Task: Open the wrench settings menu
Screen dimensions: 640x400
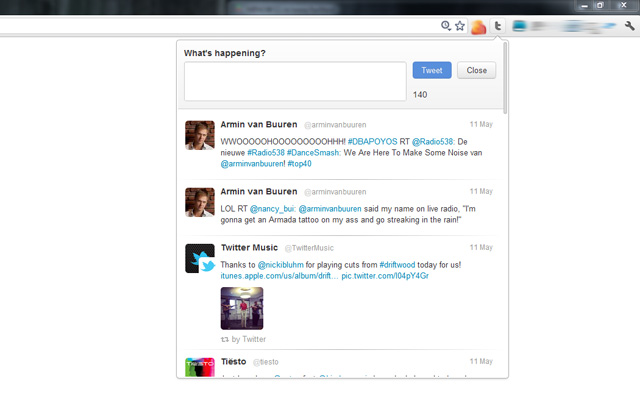Action: (629, 26)
